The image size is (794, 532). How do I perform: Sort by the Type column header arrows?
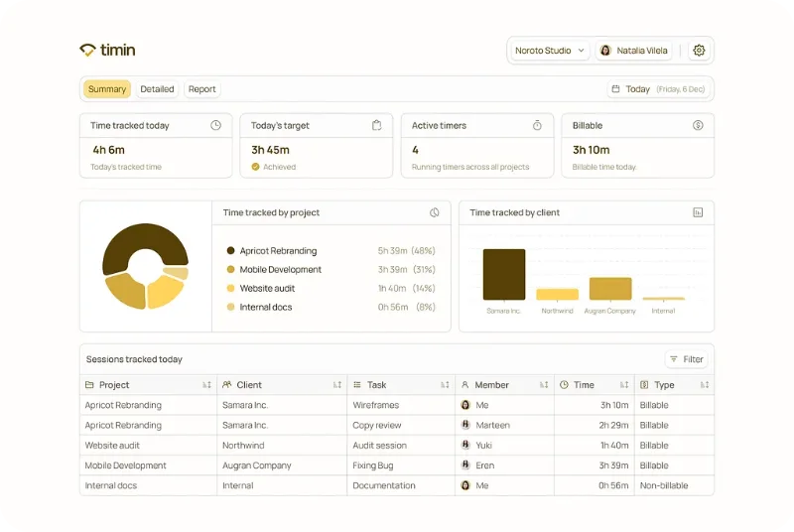[x=705, y=385]
